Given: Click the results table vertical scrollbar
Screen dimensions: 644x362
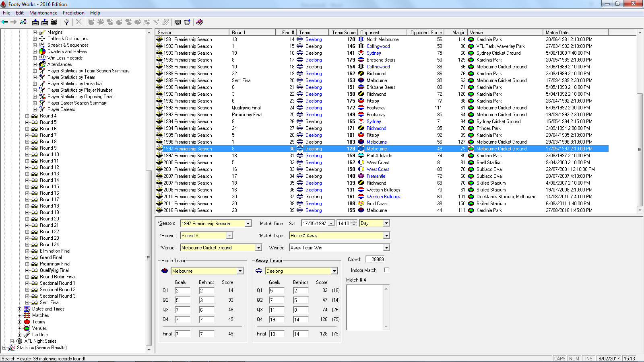Looking at the screenshot, I should [640, 121].
